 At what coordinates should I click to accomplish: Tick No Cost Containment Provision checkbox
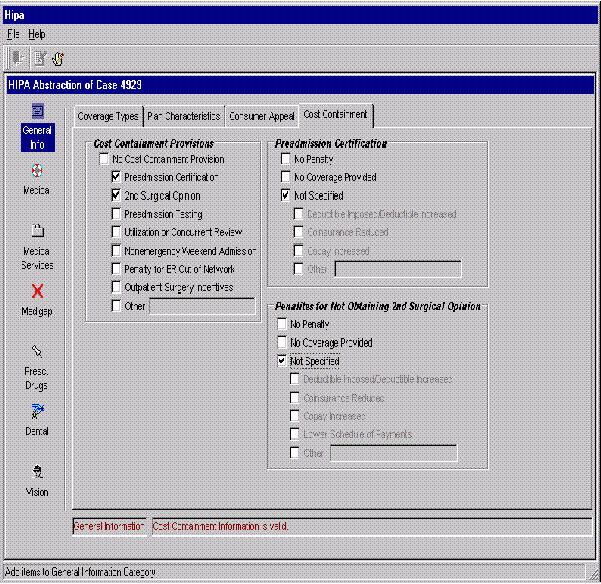tap(104, 159)
